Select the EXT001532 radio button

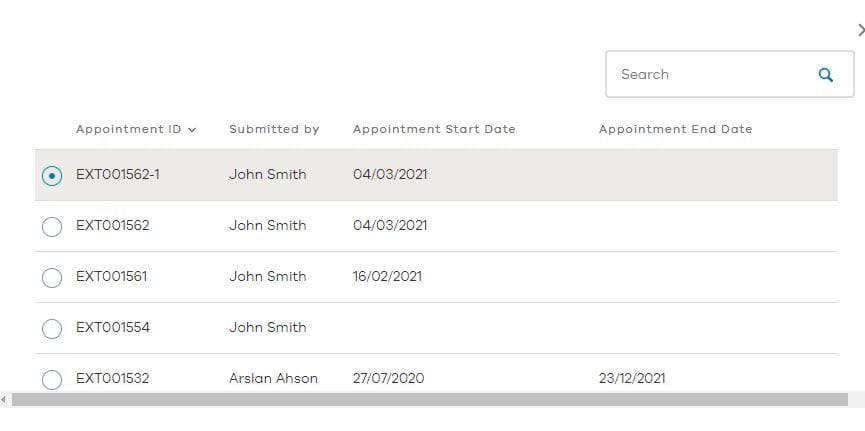point(52,380)
